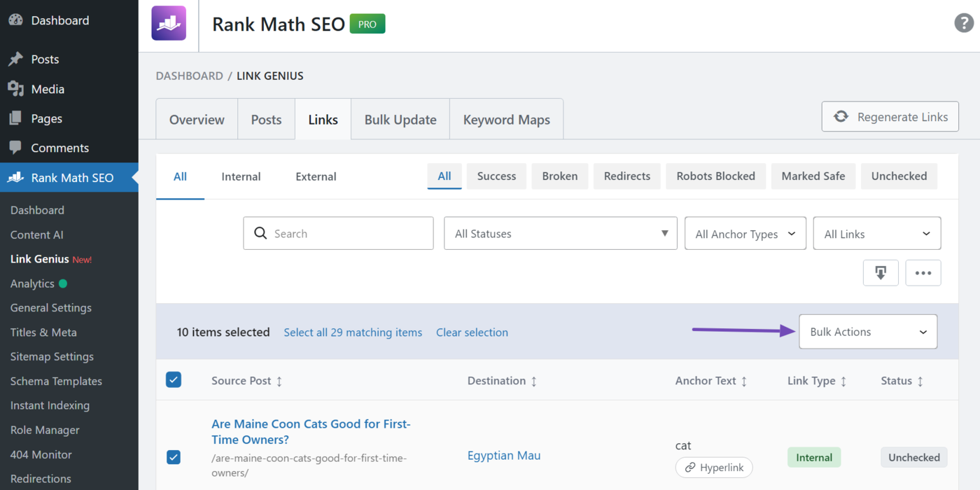This screenshot has height=490, width=980.
Task: Open the Bulk Actions dropdown
Action: (x=868, y=332)
